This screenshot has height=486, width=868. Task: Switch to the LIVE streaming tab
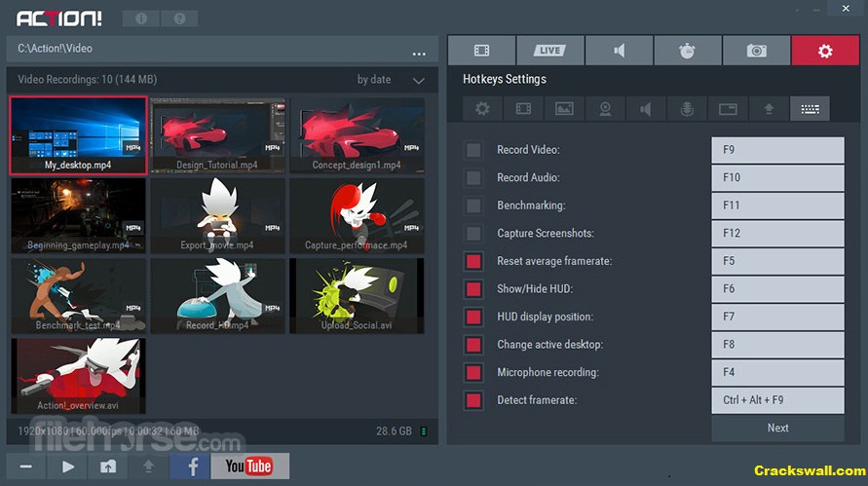coord(549,51)
